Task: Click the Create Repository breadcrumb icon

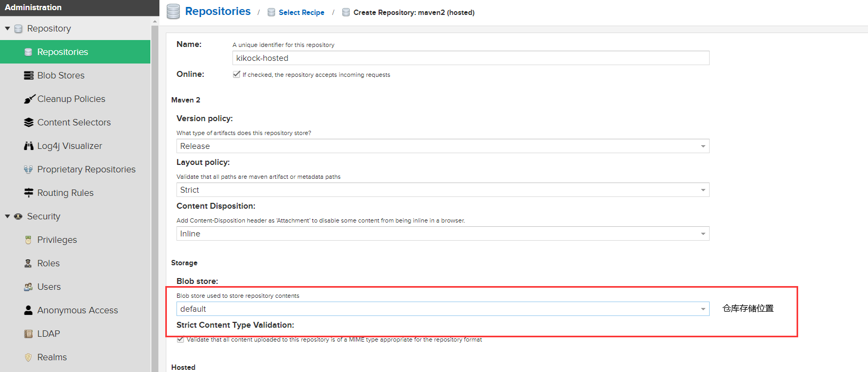Action: 346,12
